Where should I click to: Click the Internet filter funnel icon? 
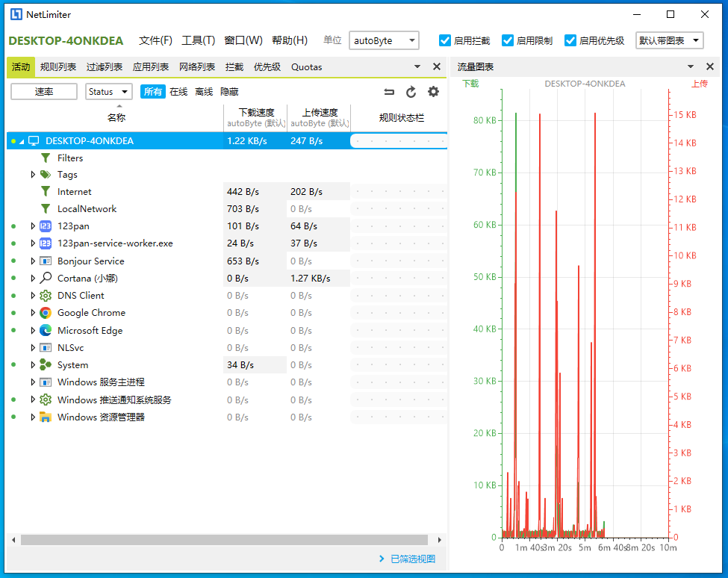tap(46, 192)
